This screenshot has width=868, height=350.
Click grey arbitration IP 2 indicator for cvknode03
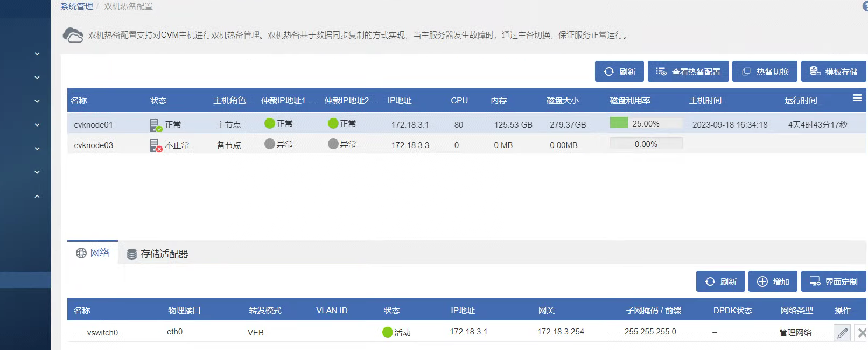coord(333,144)
